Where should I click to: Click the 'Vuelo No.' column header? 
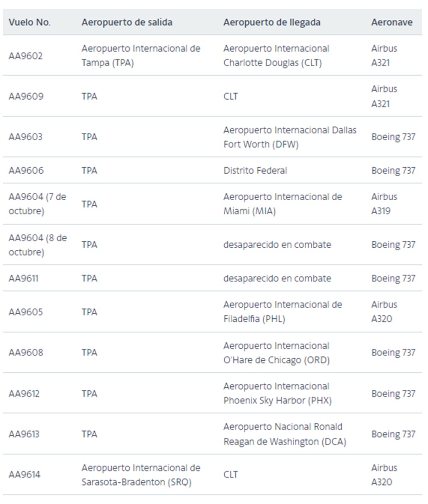(30, 22)
